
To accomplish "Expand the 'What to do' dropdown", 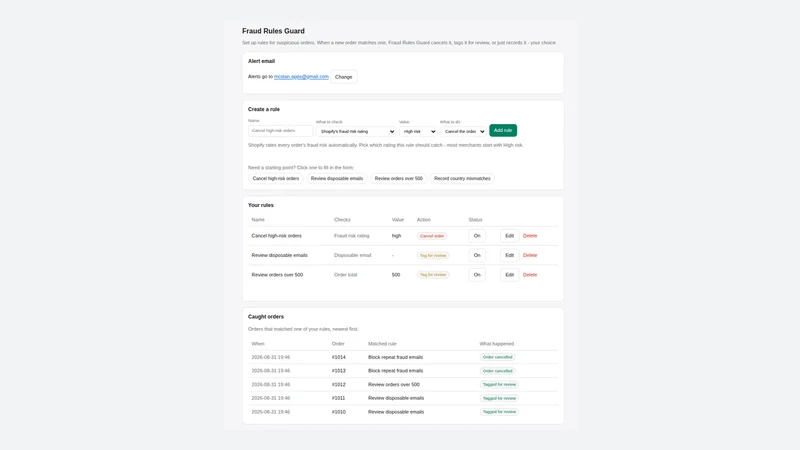I will coord(463,131).
